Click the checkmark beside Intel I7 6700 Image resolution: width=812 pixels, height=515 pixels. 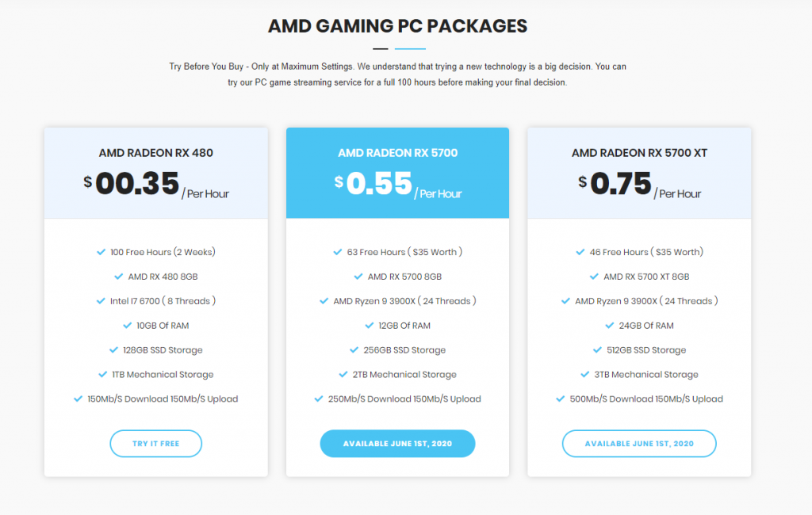(101, 301)
